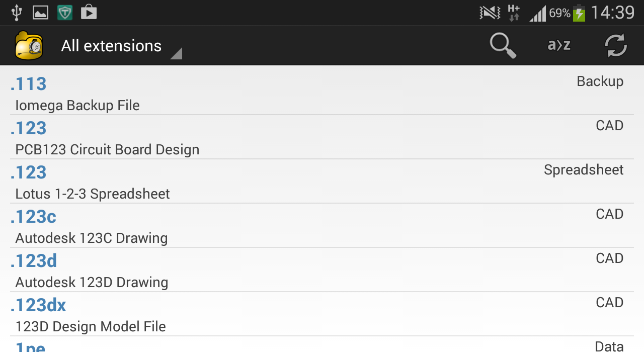Tap the file extensions app folder icon

click(x=29, y=46)
